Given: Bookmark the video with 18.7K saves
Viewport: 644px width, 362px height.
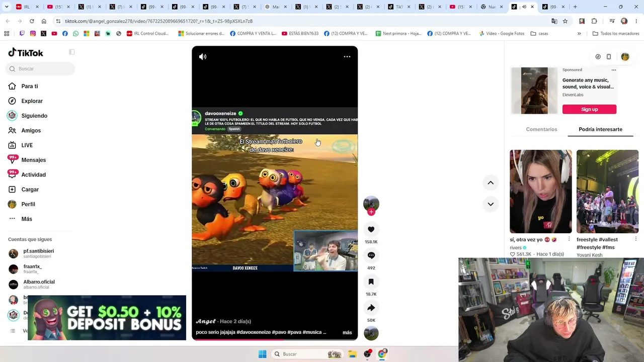Looking at the screenshot, I should coord(371,282).
